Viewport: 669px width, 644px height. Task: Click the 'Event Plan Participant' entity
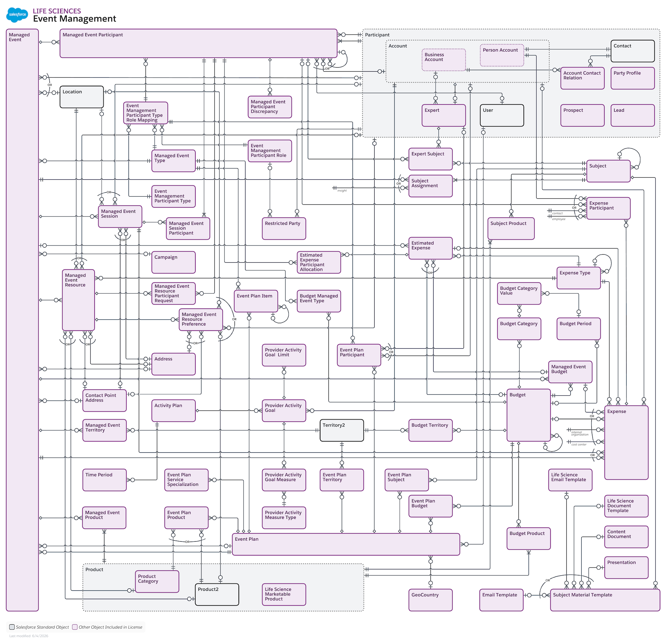pyautogui.click(x=359, y=355)
